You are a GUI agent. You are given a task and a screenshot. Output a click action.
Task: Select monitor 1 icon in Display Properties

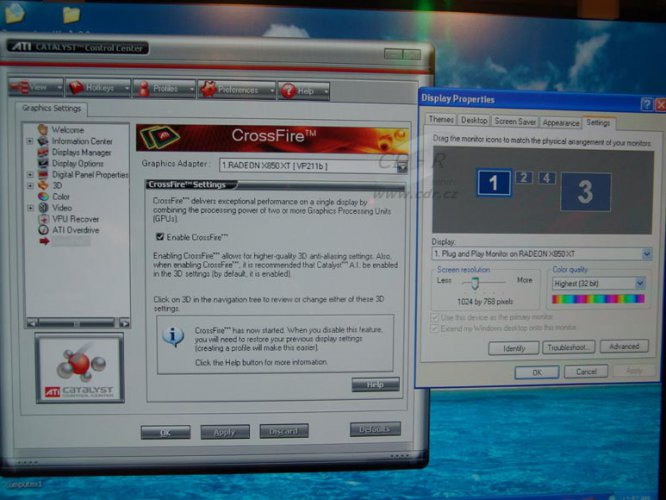(494, 183)
